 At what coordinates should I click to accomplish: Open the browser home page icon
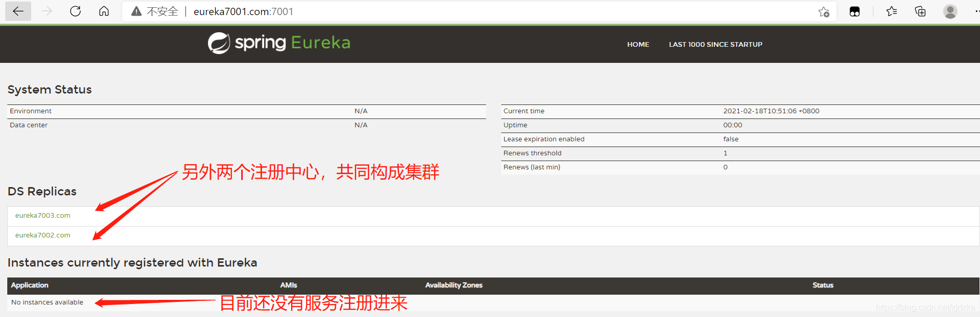tap(104, 11)
